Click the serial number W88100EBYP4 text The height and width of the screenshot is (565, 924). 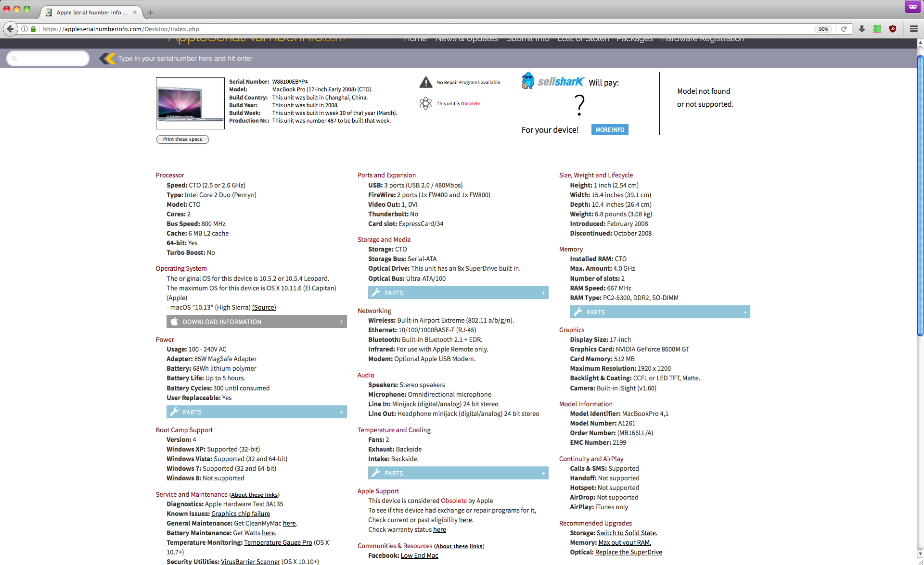pos(290,82)
